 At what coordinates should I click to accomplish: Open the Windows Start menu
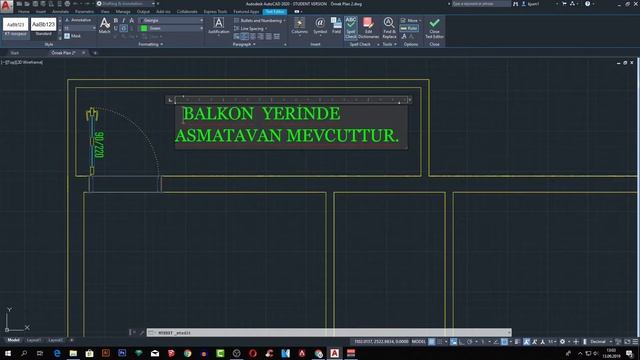click(x=8, y=353)
